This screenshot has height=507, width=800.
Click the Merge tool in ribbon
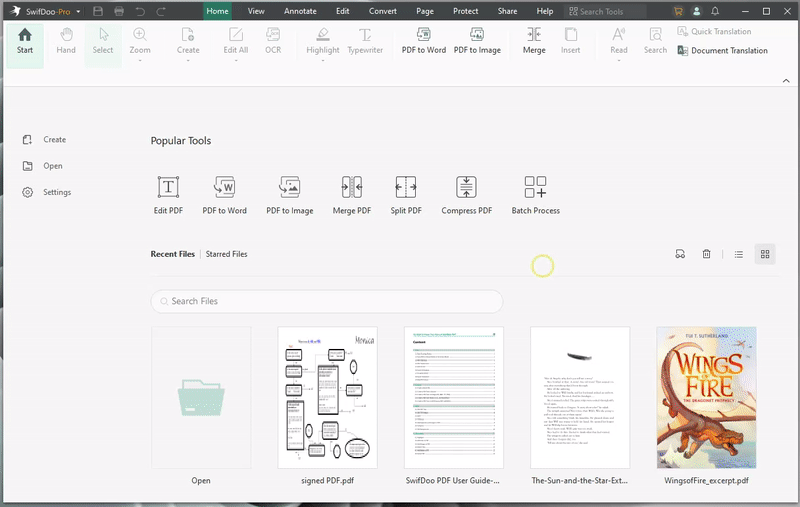pyautogui.click(x=534, y=41)
